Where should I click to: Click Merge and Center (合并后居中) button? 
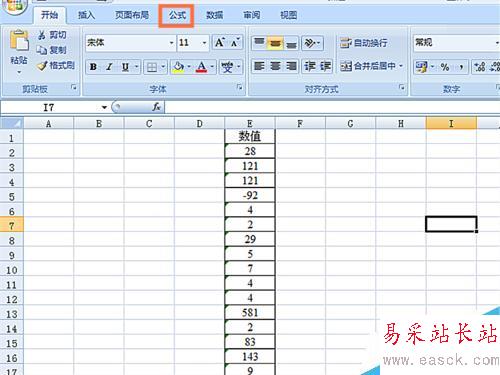pyautogui.click(x=368, y=66)
